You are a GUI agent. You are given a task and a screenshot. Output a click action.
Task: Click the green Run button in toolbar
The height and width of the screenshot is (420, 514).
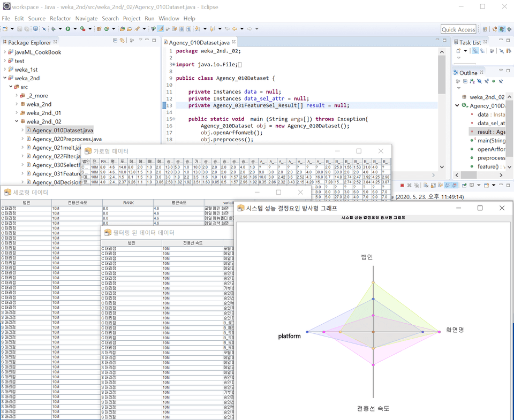[x=68, y=29]
